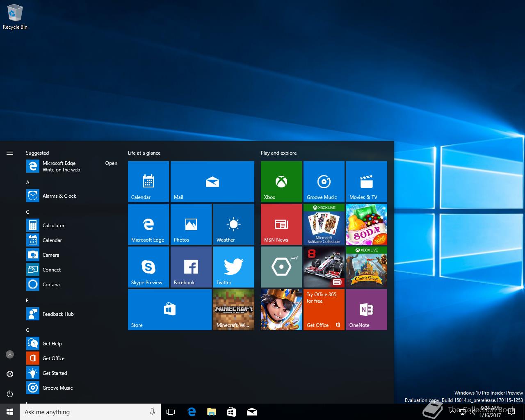Open Feedback Hub from the app list
The height and width of the screenshot is (420, 525).
pos(72,314)
